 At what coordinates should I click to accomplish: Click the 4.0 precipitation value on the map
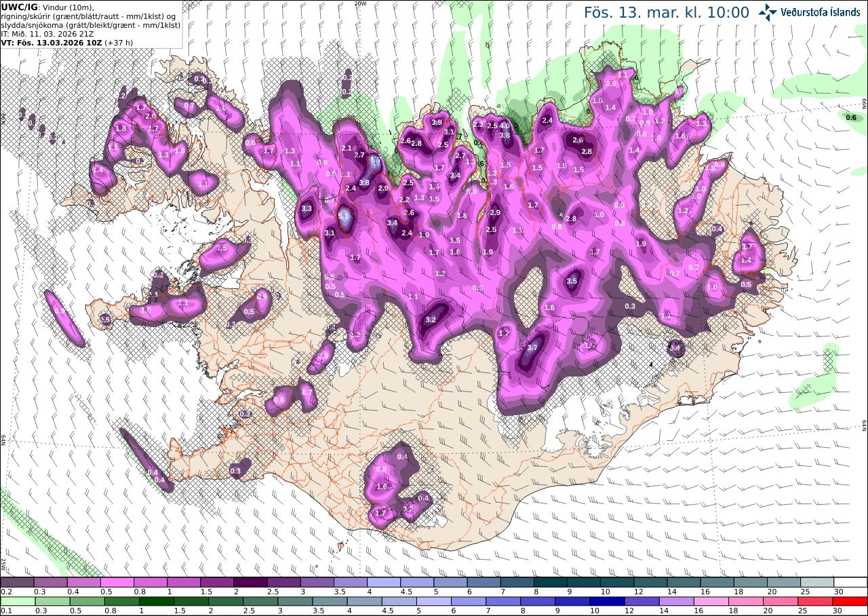[505, 126]
